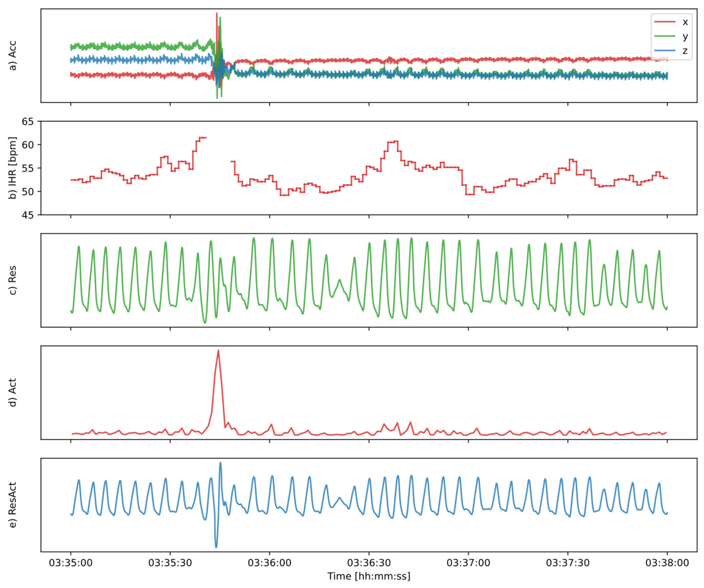Click the 'd) Act' axis label
Screen dimensions: 704x588
coord(12,392)
